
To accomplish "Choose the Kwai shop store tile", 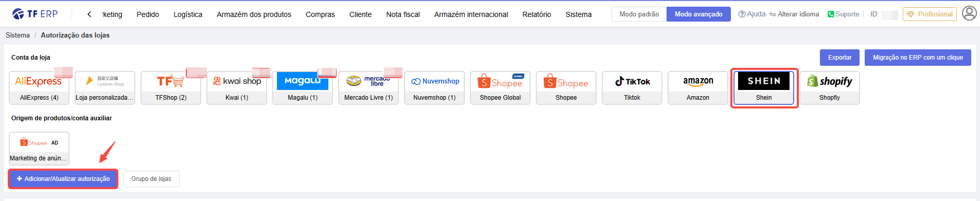I will coord(237,88).
